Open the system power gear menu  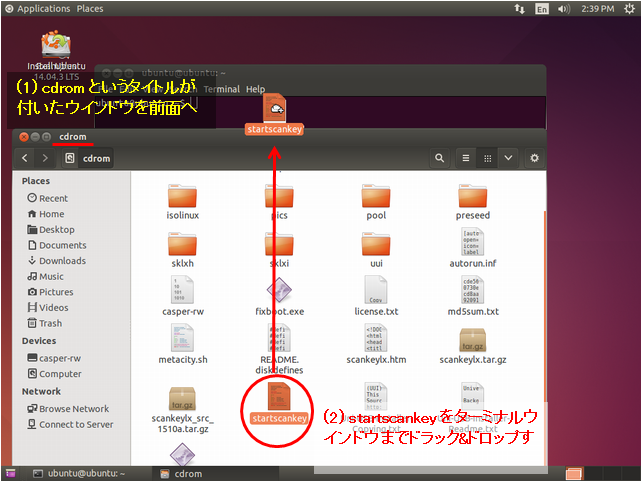point(630,9)
